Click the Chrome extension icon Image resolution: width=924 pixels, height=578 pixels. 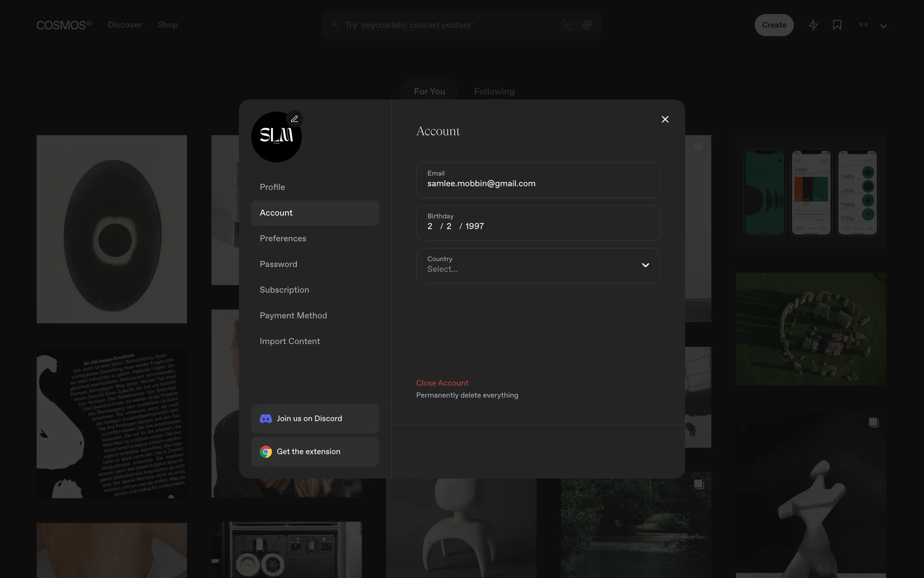point(266,452)
